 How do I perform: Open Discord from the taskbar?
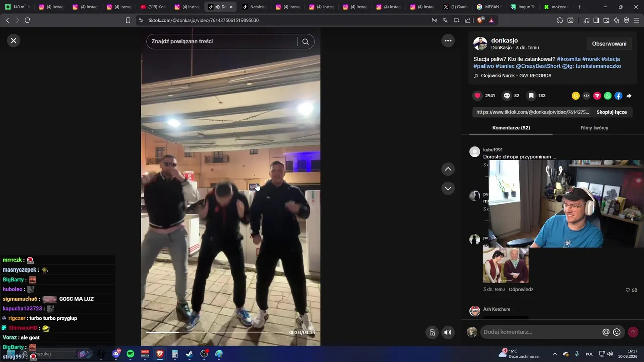(116, 354)
